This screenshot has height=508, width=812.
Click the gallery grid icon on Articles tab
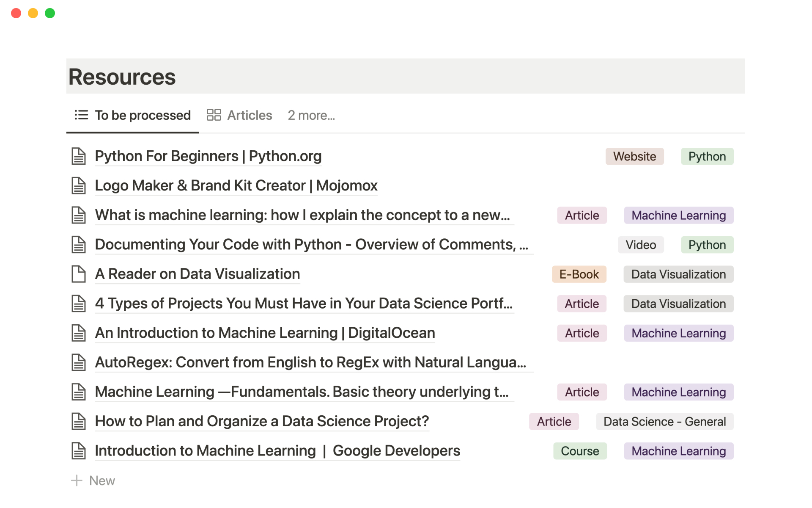coord(214,115)
